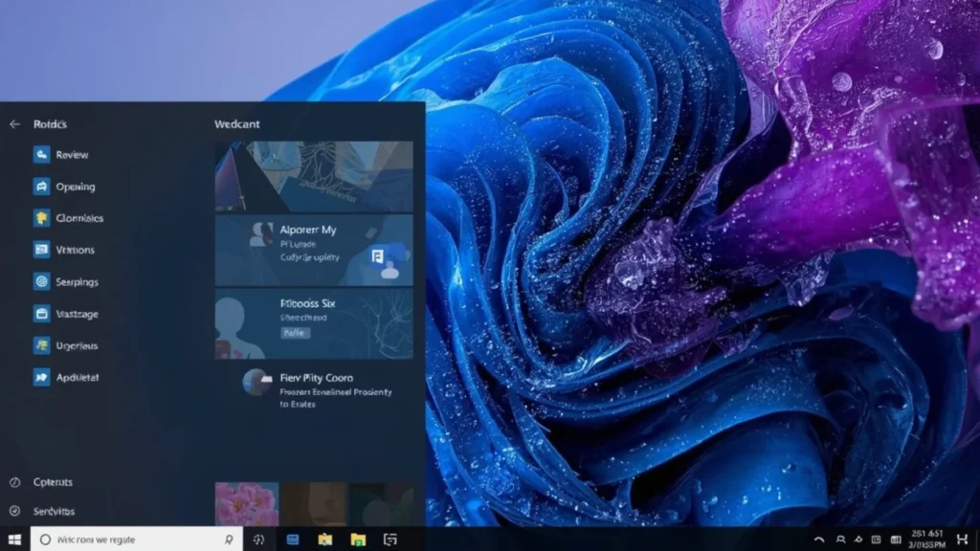
Task: Click the people icon in system tray
Action: tap(840, 540)
